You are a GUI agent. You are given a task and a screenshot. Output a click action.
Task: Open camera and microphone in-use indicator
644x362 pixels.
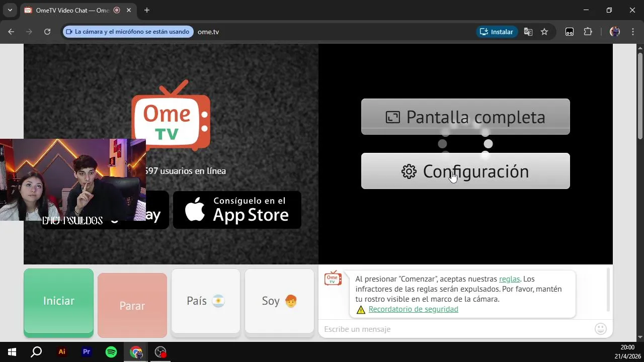pyautogui.click(x=128, y=32)
